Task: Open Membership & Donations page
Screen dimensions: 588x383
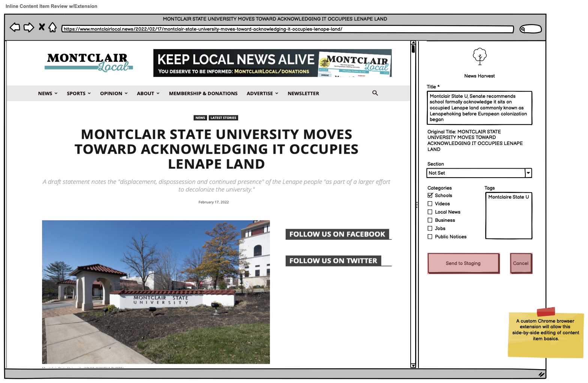Action: pyautogui.click(x=203, y=93)
